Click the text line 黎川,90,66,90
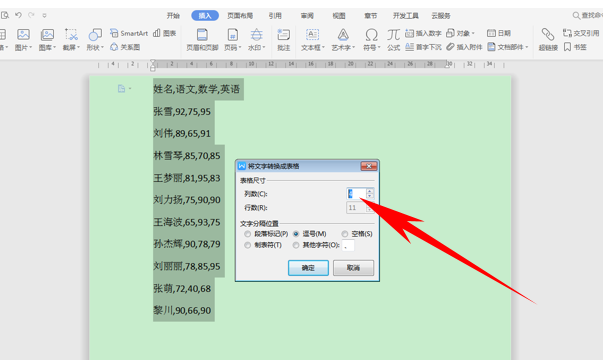 (x=182, y=310)
